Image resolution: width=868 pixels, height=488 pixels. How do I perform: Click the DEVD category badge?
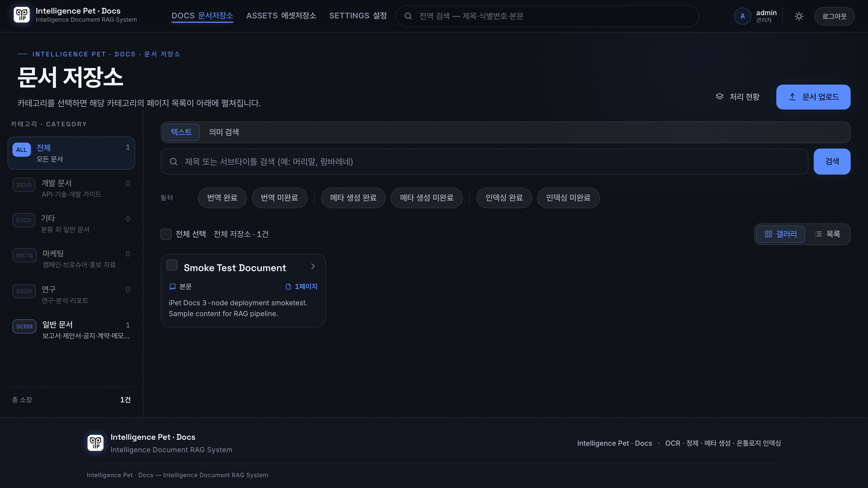(24, 185)
